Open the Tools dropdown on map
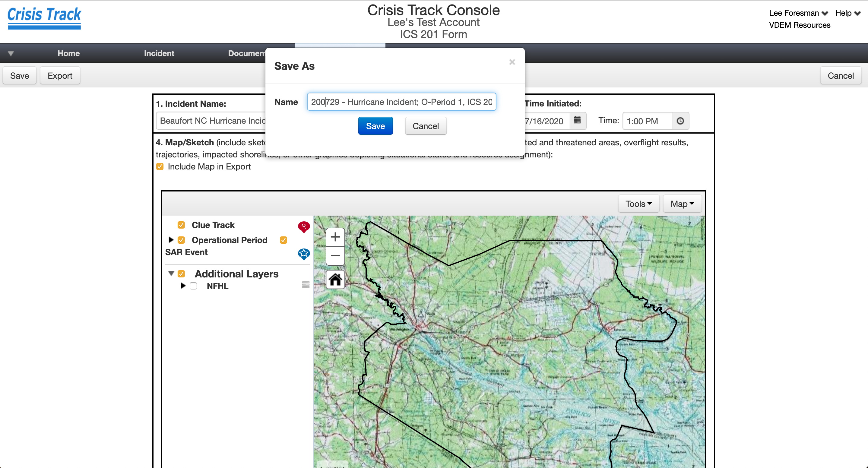Screen dimensions: 868x468 (x=638, y=204)
